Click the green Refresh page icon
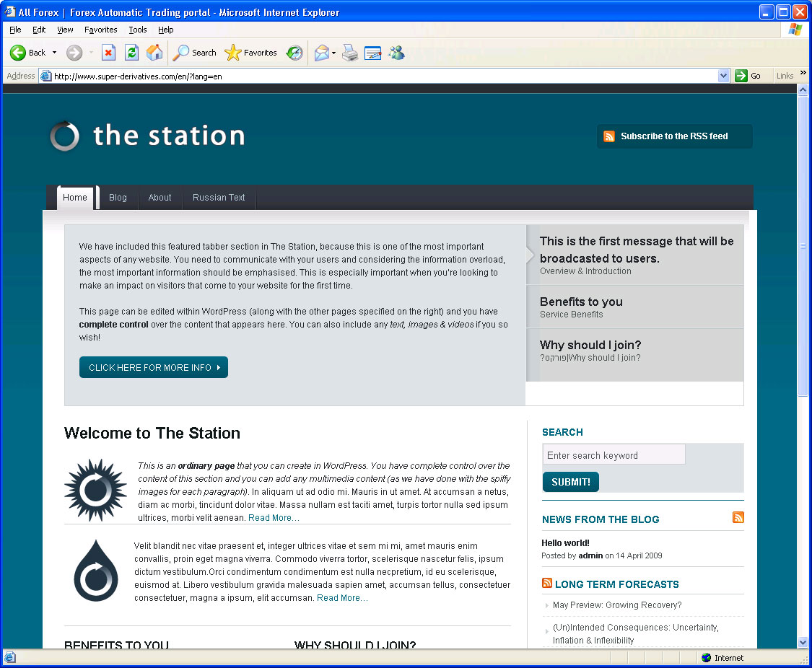 tap(131, 53)
